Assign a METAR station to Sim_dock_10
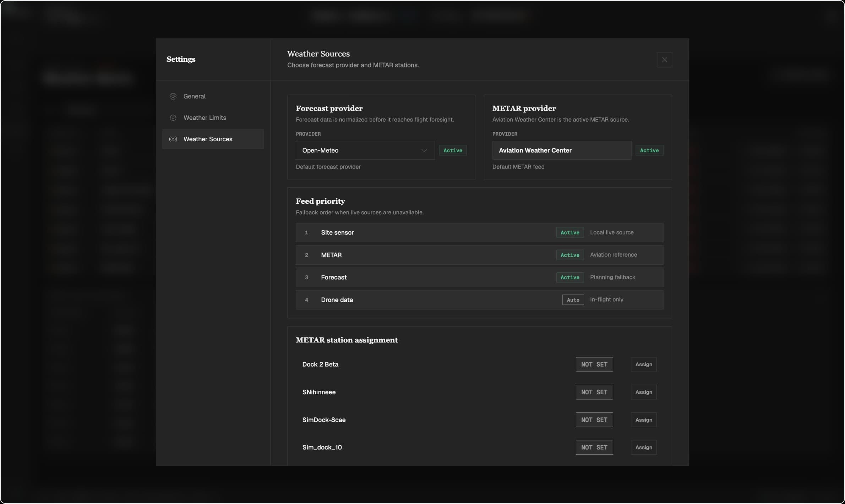 click(x=643, y=448)
